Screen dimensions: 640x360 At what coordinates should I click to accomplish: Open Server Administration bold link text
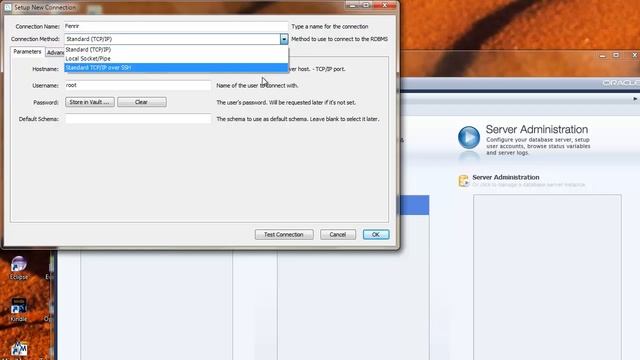tap(506, 177)
